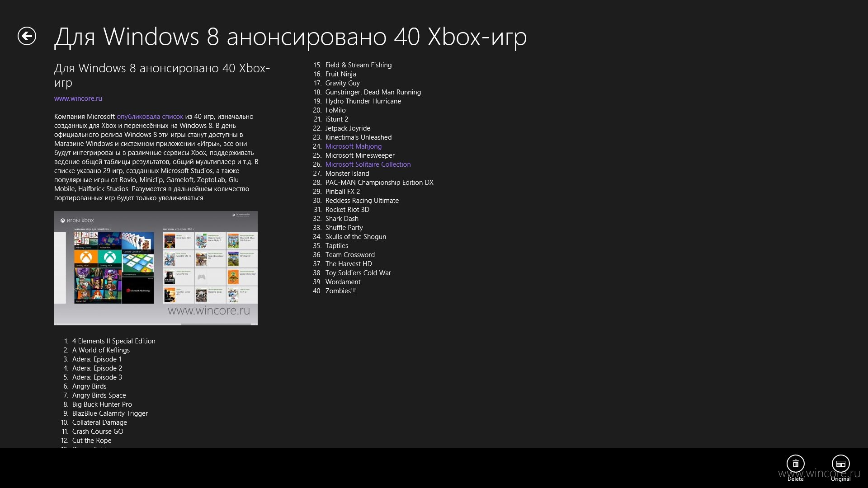This screenshot has height=488, width=868.
Task: Select 'Fruit Ninja' entry
Action: click(341, 74)
